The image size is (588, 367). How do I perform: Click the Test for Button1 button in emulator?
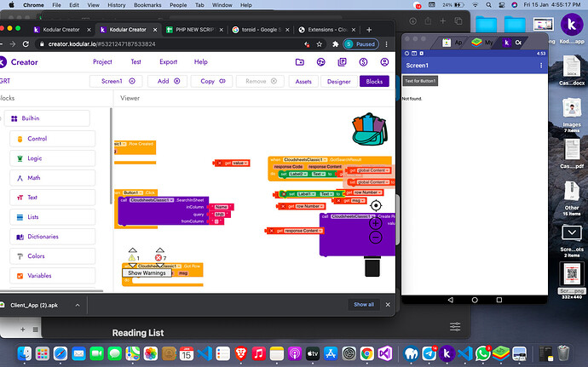[420, 80]
